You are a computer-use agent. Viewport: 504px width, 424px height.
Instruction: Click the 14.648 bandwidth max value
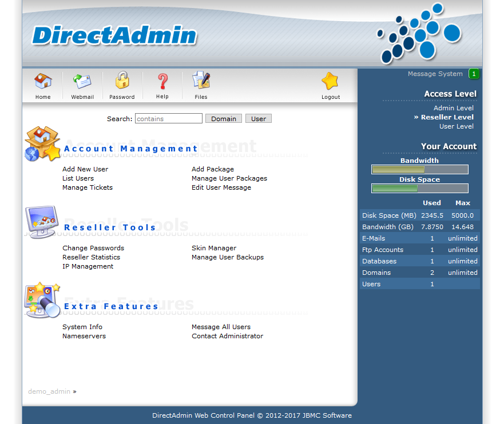coord(462,227)
